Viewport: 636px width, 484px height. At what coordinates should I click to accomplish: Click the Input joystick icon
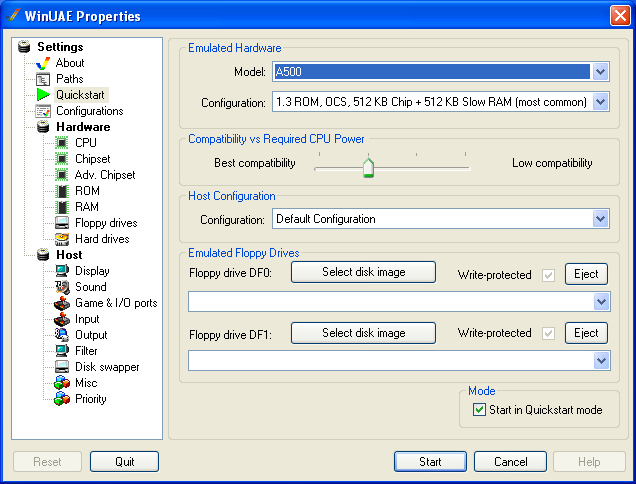pyautogui.click(x=62, y=319)
